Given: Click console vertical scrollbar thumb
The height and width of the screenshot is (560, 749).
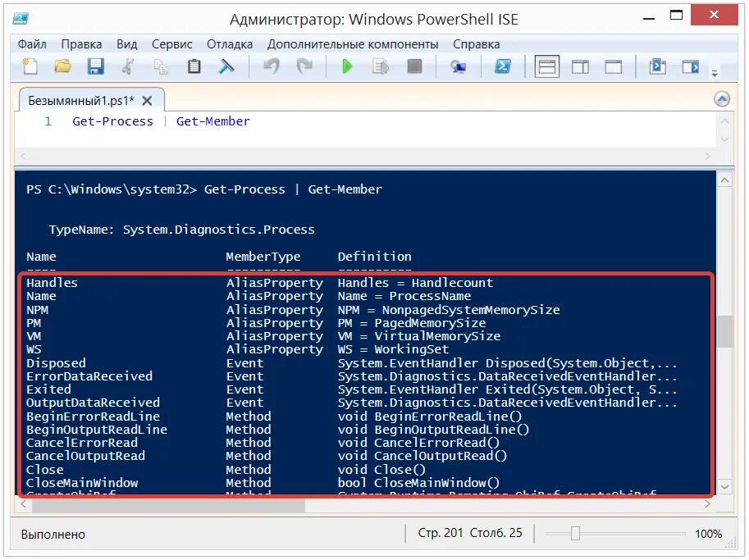Looking at the screenshot, I should click(724, 331).
